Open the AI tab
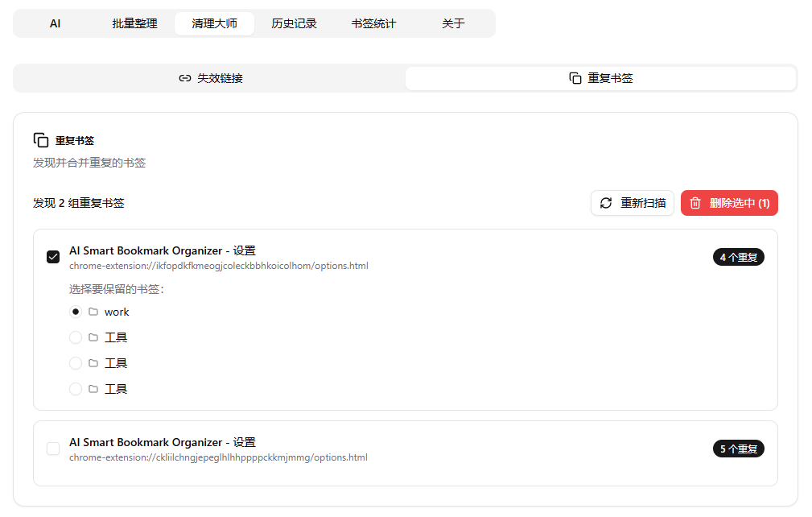 pos(55,24)
